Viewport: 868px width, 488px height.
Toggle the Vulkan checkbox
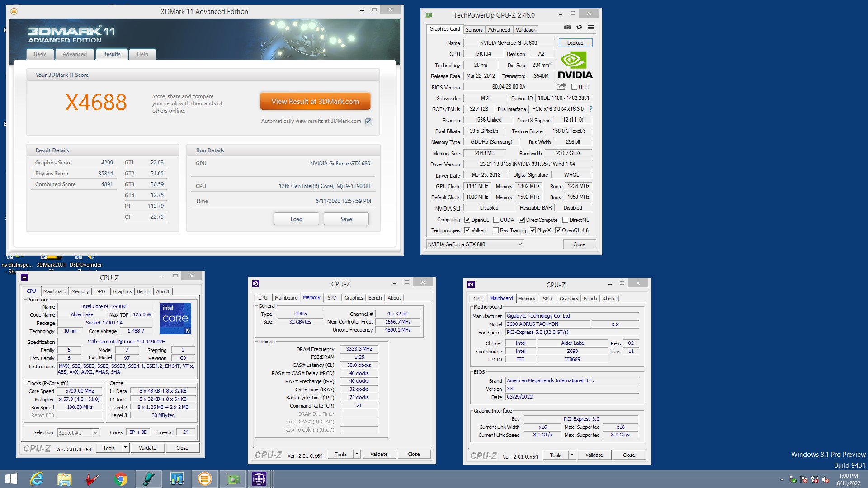pyautogui.click(x=467, y=230)
